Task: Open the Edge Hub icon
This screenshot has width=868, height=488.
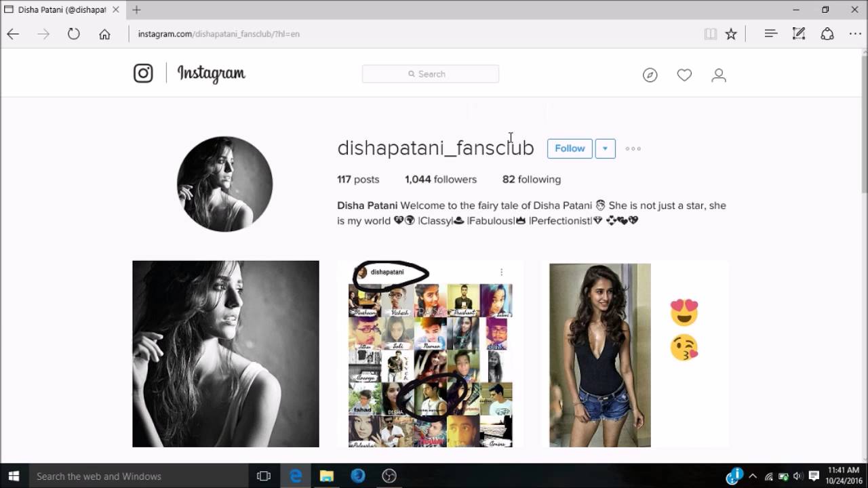Action: 770,34
